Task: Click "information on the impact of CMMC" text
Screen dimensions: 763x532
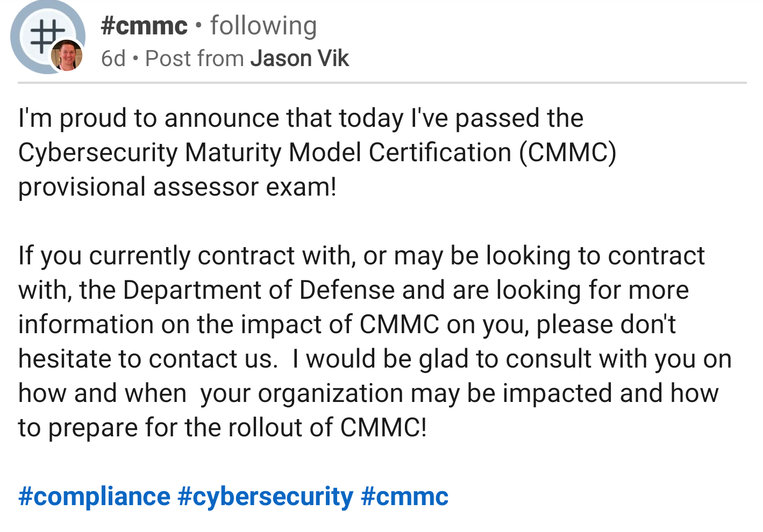Action: (x=229, y=325)
